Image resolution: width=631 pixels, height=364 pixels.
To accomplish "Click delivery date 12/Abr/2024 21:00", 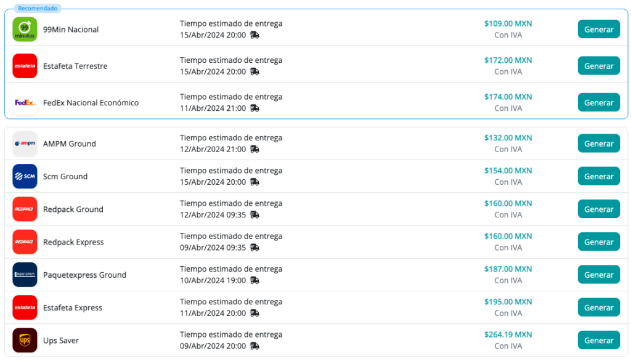I will tap(213, 149).
